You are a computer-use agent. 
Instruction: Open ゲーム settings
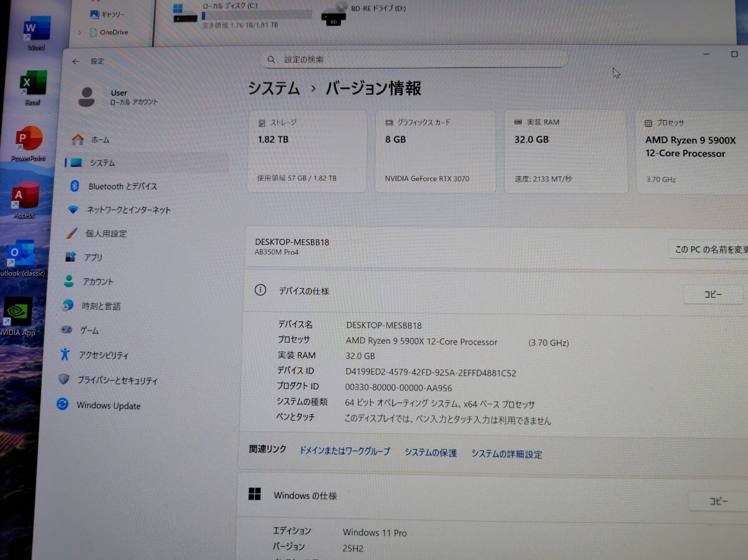point(90,330)
